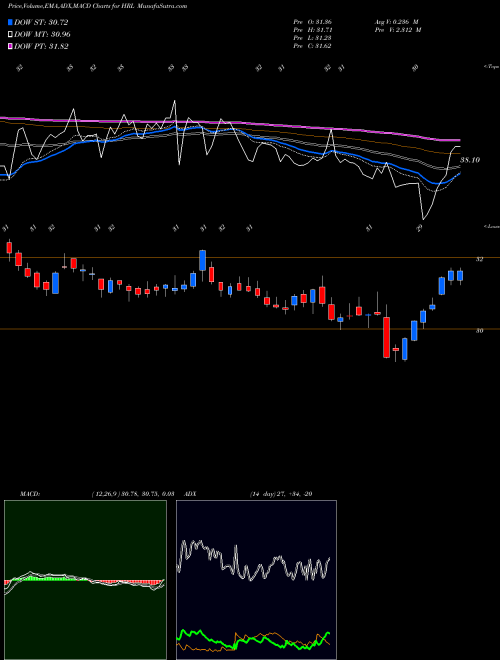Click the last blue candlestick on the right
This screenshot has width=500, height=660.
460,276
